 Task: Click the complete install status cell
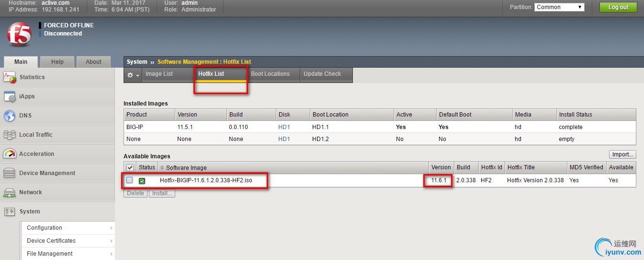571,127
